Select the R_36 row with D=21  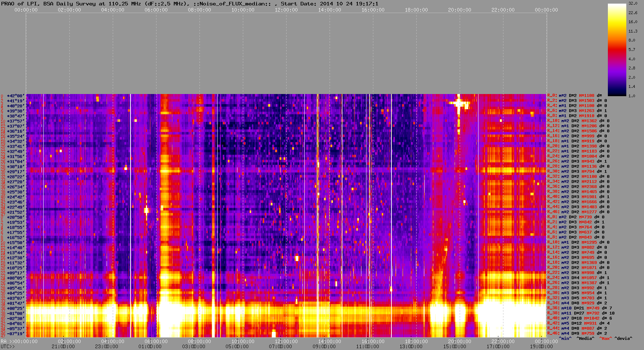pos(580,308)
